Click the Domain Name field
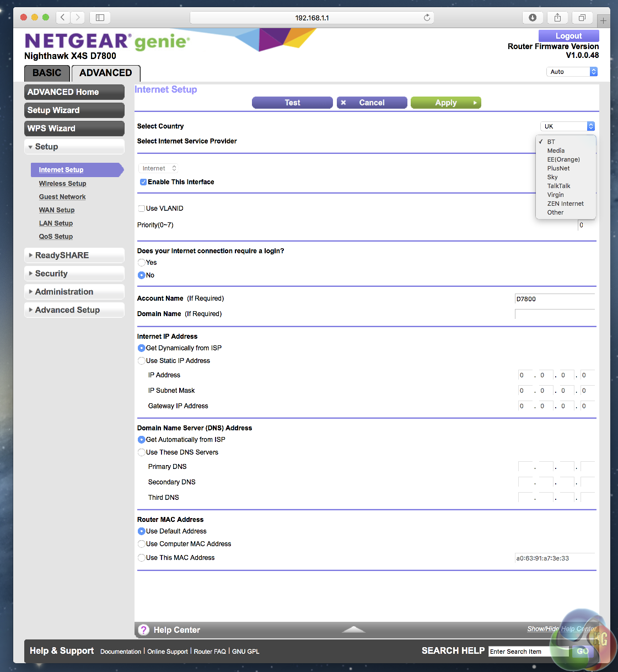Image resolution: width=618 pixels, height=672 pixels. [555, 314]
